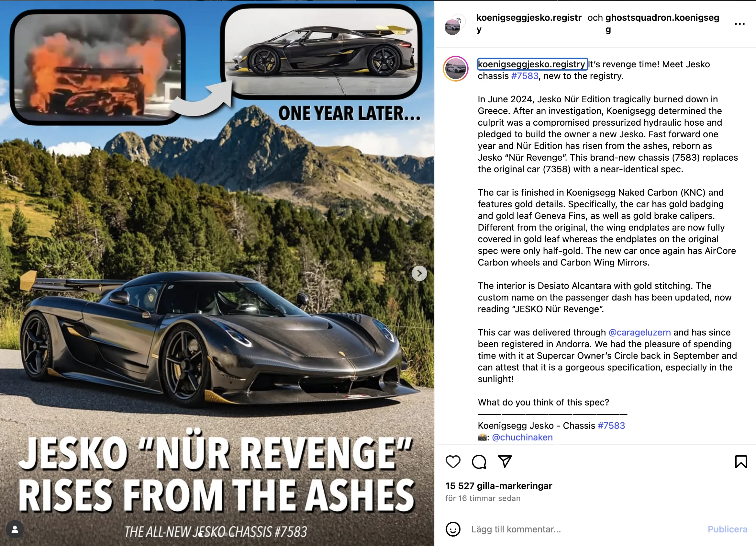The width and height of the screenshot is (756, 546).
Task: Open @carageluzern mention link
Action: [639, 332]
